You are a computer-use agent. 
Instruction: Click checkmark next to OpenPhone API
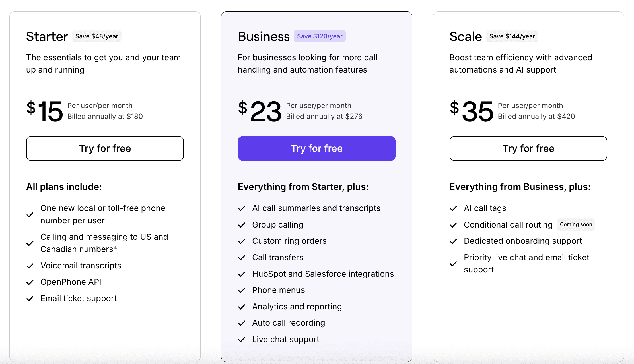(x=30, y=282)
